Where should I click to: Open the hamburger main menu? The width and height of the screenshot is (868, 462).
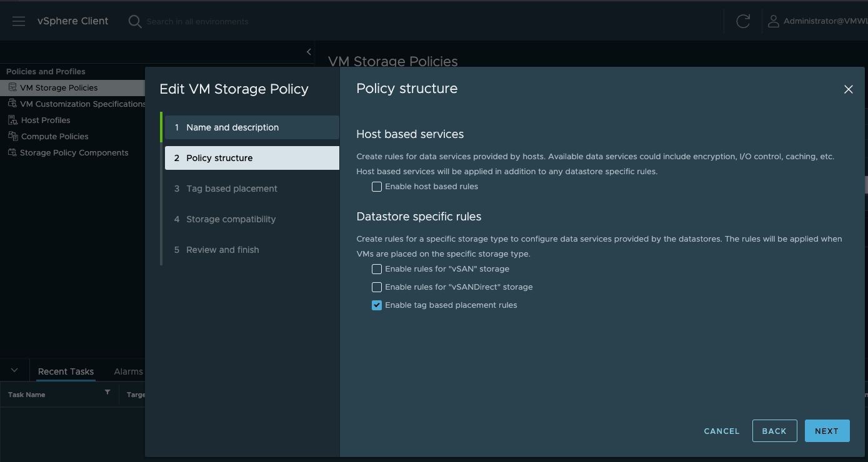point(19,21)
